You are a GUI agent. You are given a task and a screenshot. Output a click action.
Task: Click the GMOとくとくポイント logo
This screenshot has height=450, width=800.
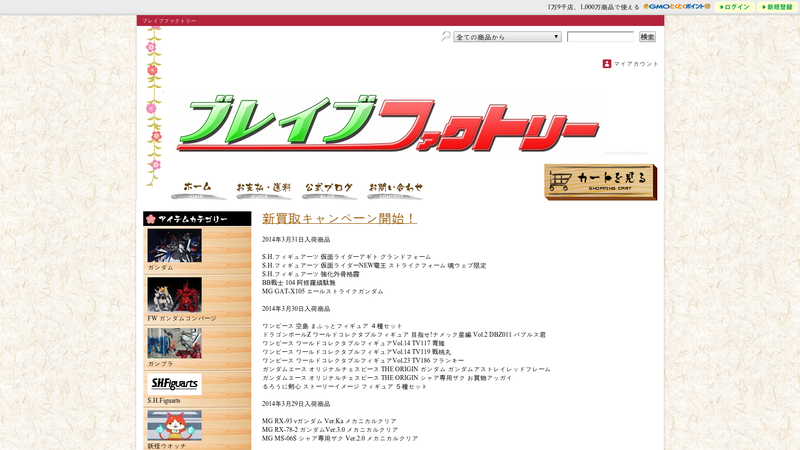pos(677,7)
